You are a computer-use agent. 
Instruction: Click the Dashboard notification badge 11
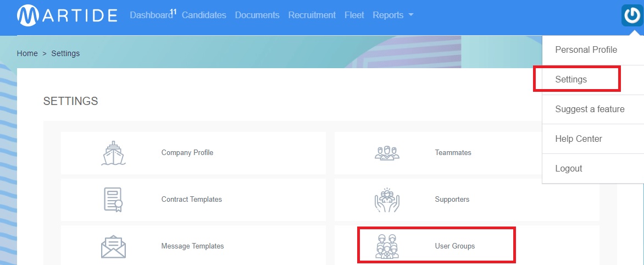click(173, 12)
